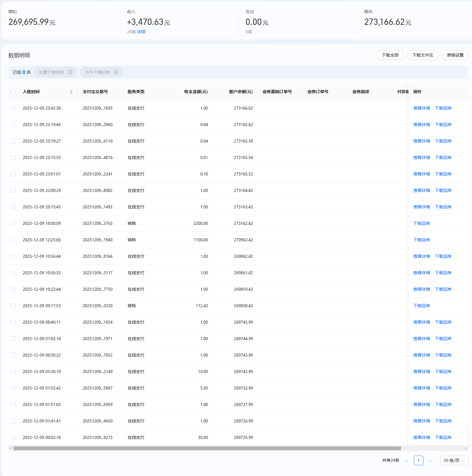
Task: View details for 23:19:46 transaction
Action: pyautogui.click(x=421, y=125)
